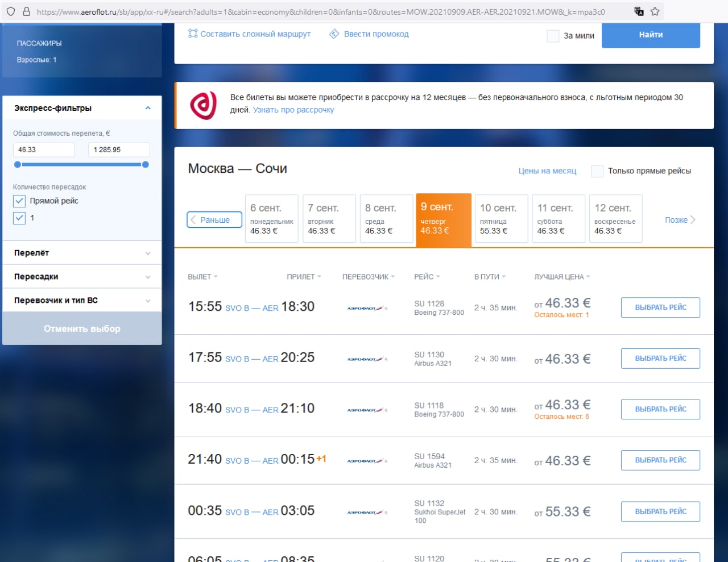This screenshot has width=728, height=562.
Task: Click the padlock site security icon
Action: 27,11
